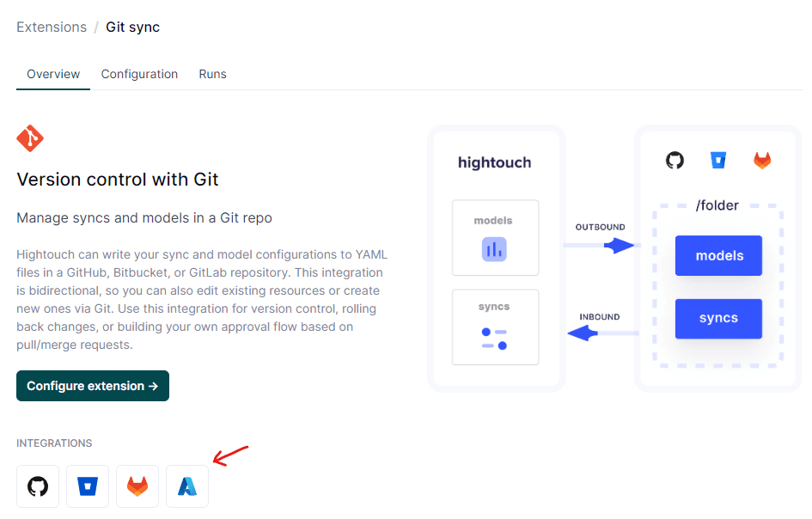The image size is (812, 519).
Task: Click the blue syncs button inside /folder
Action: point(718,319)
